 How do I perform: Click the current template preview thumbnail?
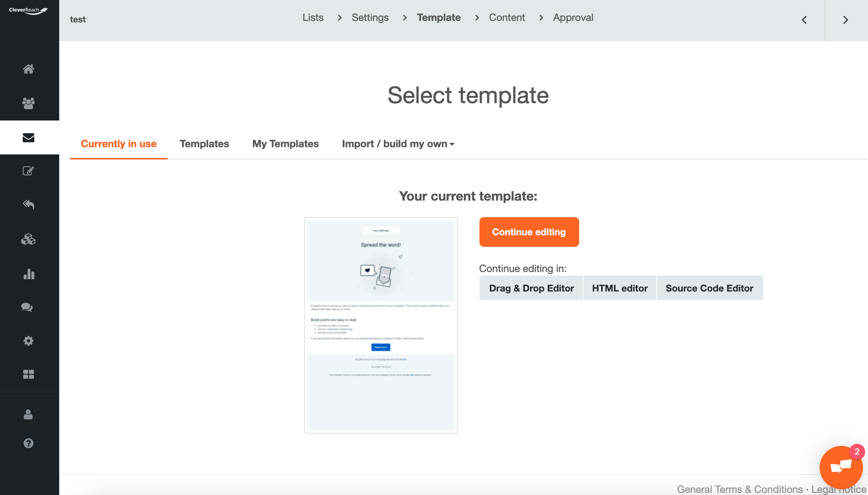click(381, 325)
